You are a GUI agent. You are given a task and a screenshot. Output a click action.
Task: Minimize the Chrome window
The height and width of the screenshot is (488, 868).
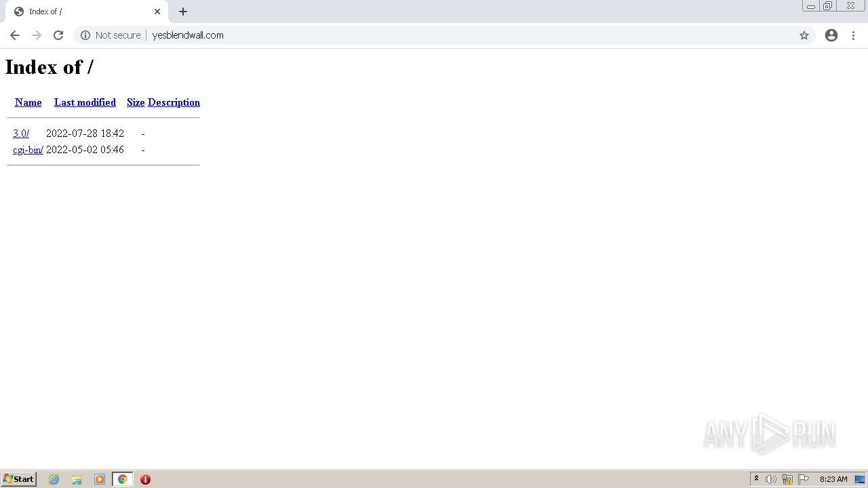[x=811, y=6]
